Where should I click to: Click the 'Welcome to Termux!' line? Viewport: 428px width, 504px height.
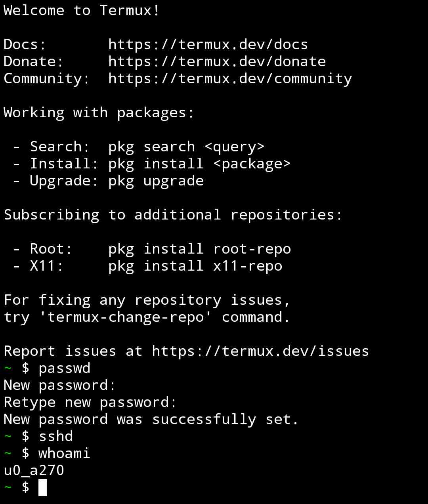[82, 10]
